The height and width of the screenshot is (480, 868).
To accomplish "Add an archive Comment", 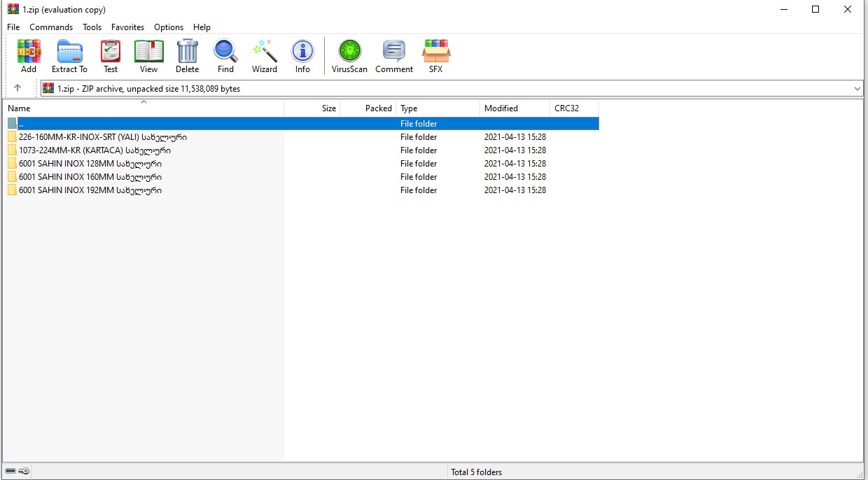I will [x=394, y=56].
